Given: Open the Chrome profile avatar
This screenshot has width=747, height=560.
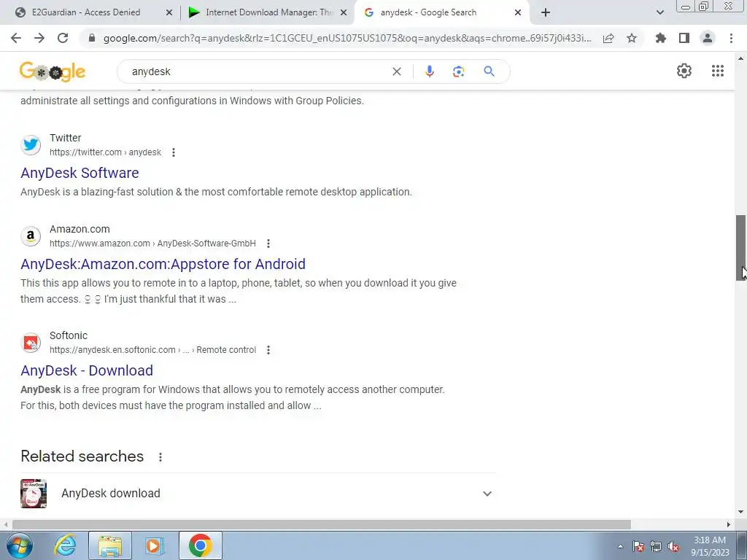Looking at the screenshot, I should point(708,38).
